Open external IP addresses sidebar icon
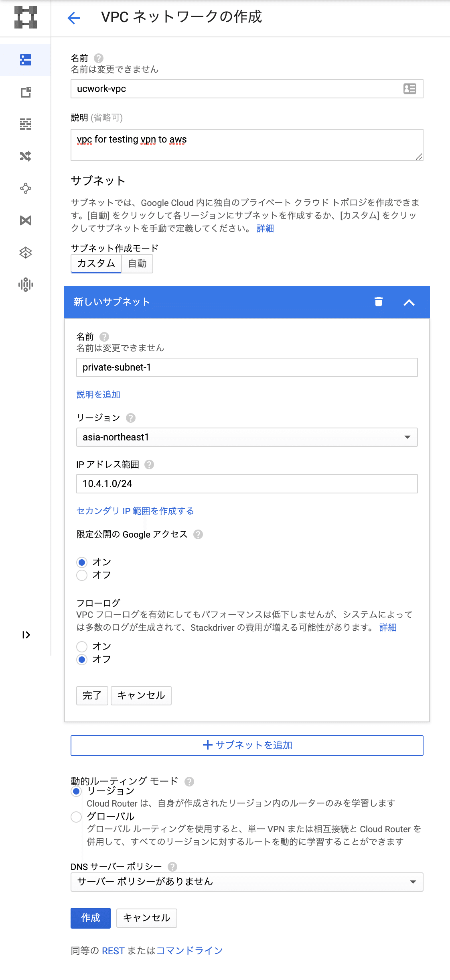This screenshot has height=980, width=450. point(26,92)
